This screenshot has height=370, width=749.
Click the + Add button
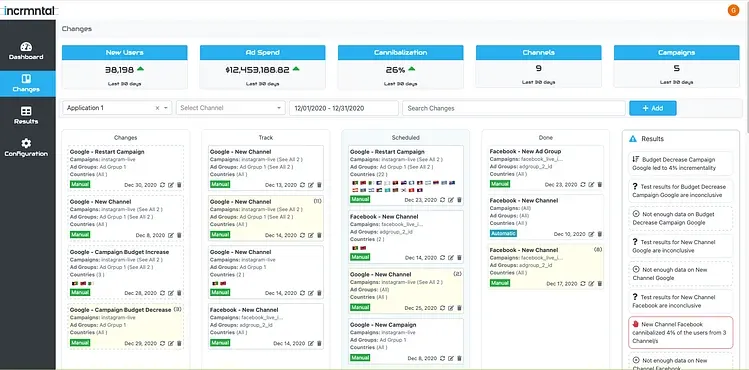pos(653,108)
